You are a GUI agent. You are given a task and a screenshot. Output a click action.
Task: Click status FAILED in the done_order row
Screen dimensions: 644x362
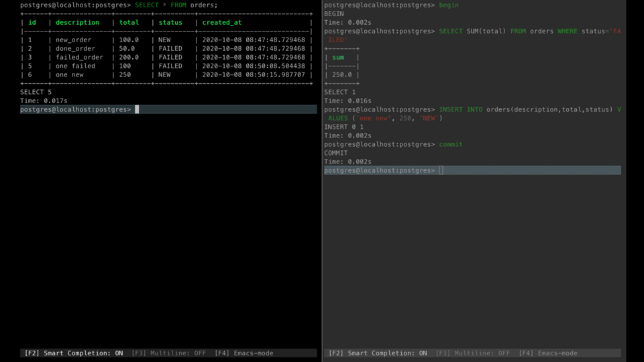click(170, 48)
